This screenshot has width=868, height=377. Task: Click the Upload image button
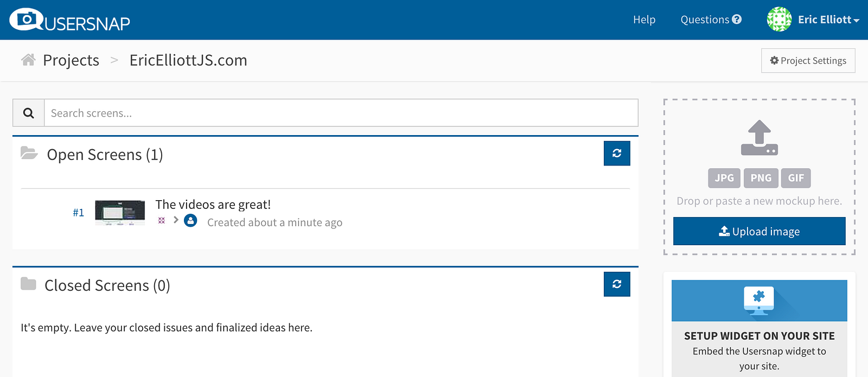tap(759, 232)
